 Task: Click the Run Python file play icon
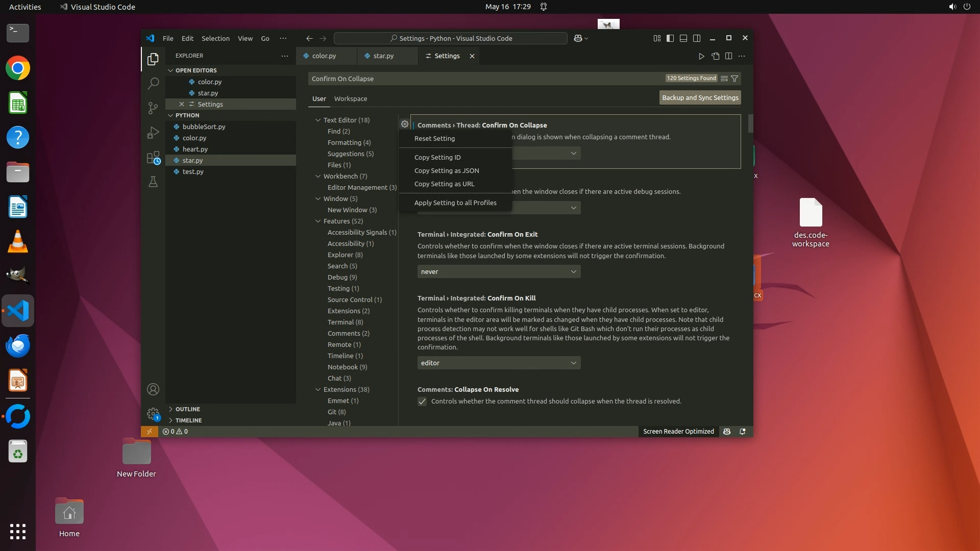[x=701, y=56]
